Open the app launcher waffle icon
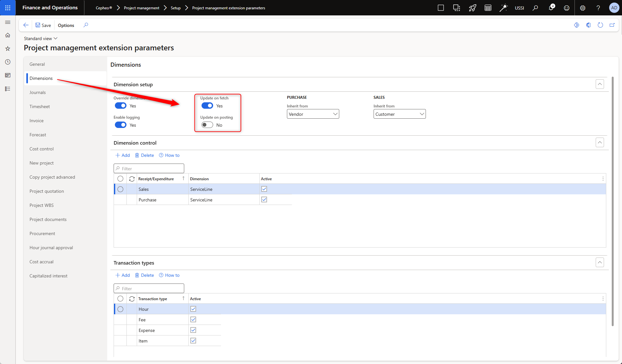Viewport: 622px width, 364px height. [x=8, y=8]
